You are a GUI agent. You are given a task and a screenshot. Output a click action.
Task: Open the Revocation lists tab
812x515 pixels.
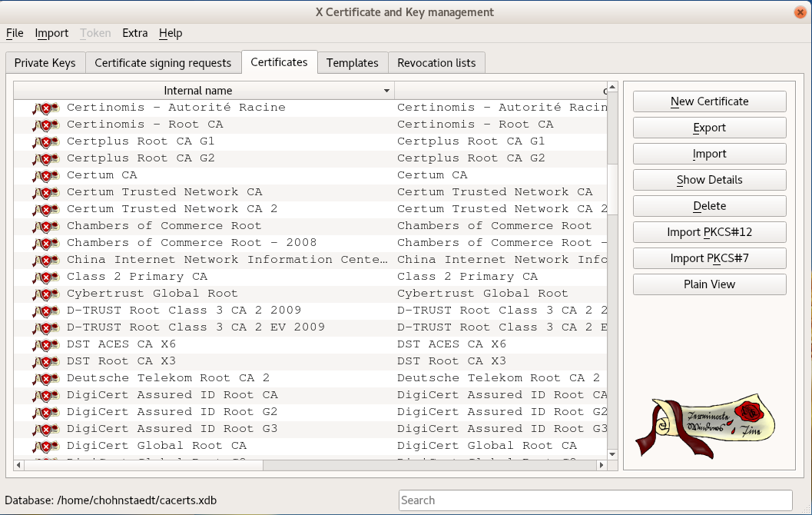pos(436,63)
